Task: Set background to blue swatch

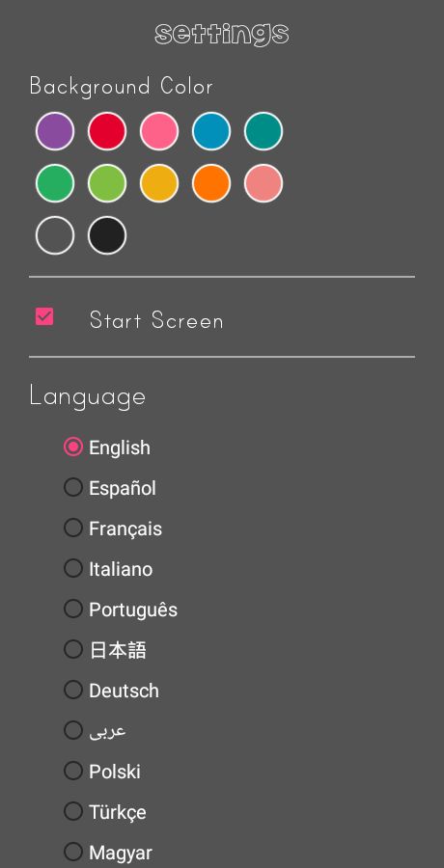Action: point(211,131)
